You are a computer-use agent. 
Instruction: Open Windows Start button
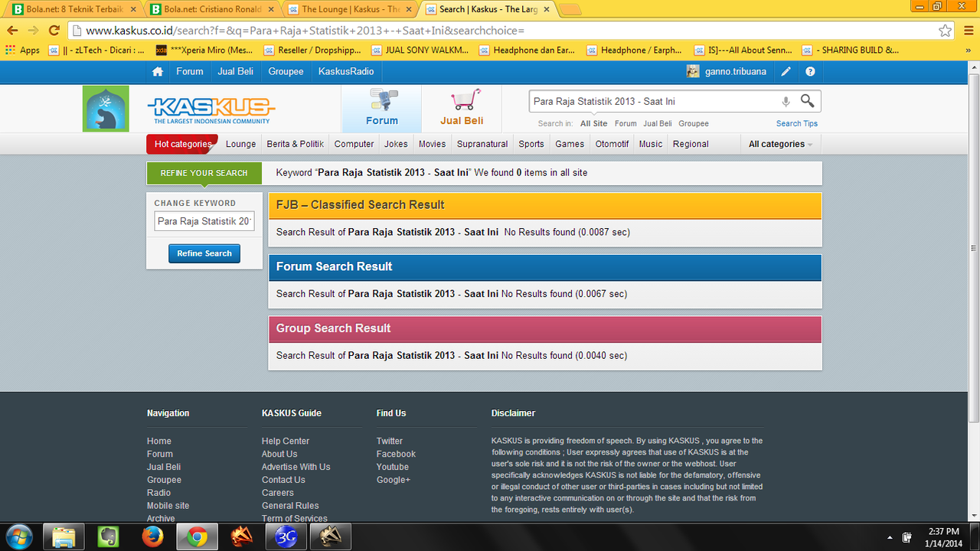pyautogui.click(x=18, y=537)
